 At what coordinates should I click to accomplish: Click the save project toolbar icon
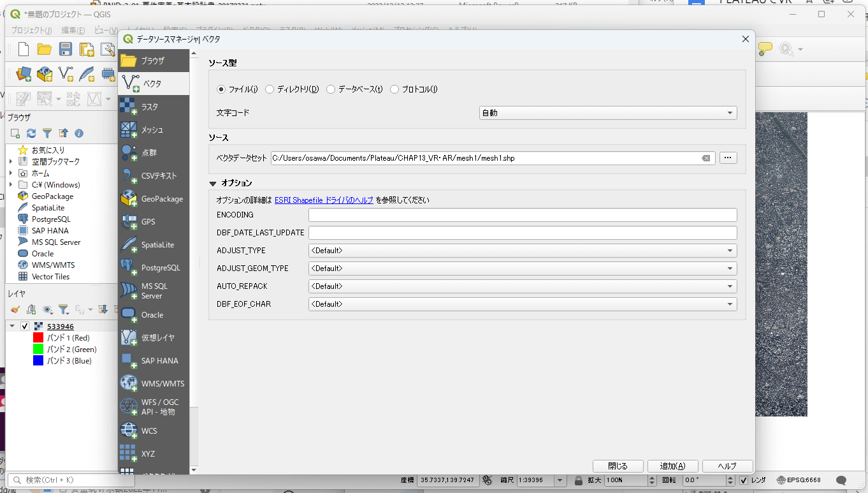[65, 50]
